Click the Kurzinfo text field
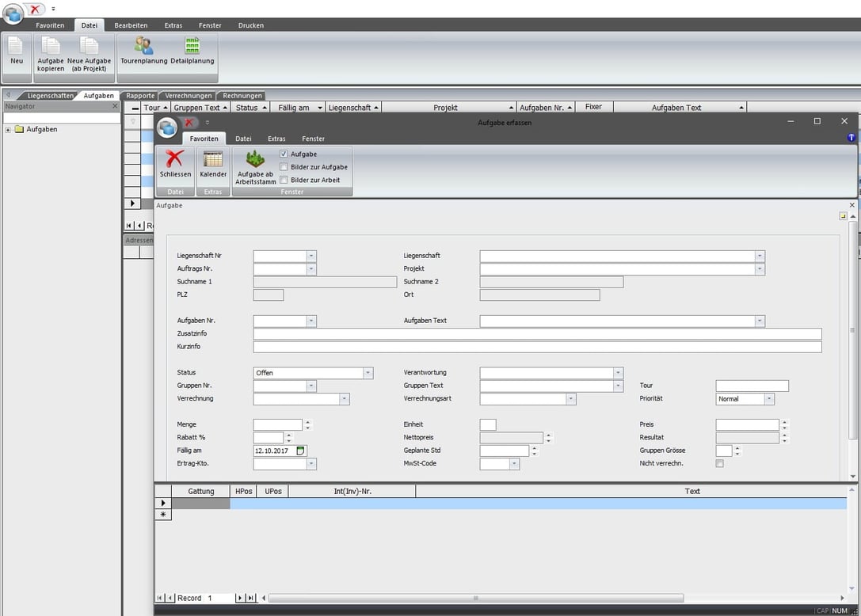The image size is (861, 616). 537,347
